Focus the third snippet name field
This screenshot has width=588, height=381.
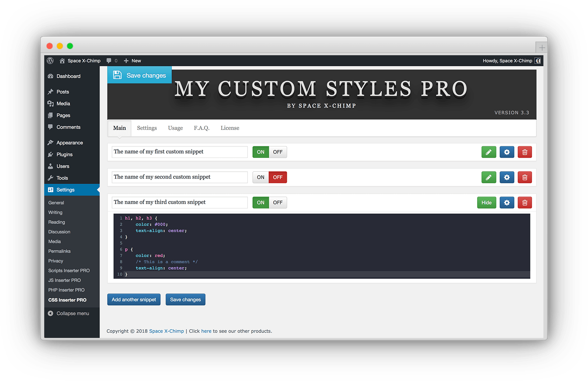[x=179, y=202]
